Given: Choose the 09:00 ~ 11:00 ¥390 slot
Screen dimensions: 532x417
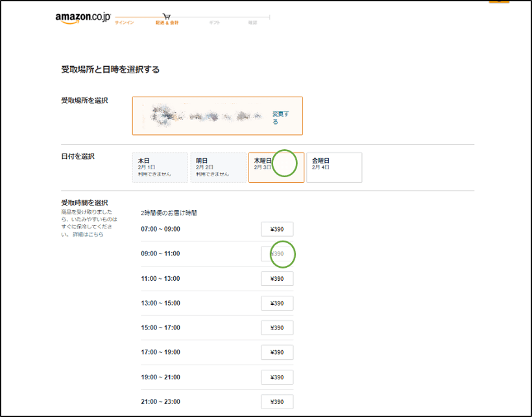Looking at the screenshot, I should (x=277, y=254).
